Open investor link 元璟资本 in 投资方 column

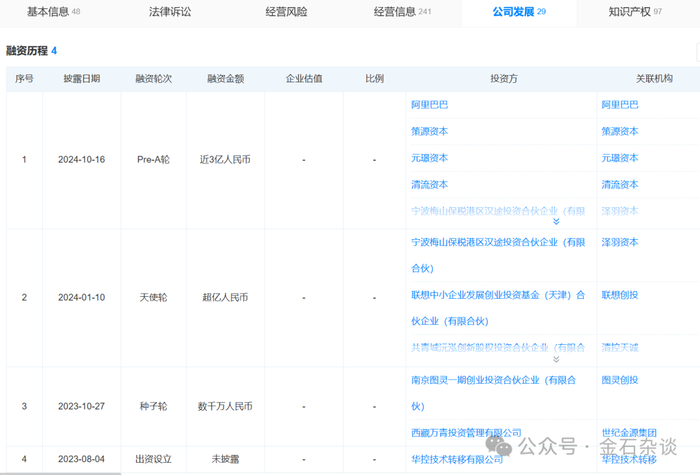coord(429,158)
